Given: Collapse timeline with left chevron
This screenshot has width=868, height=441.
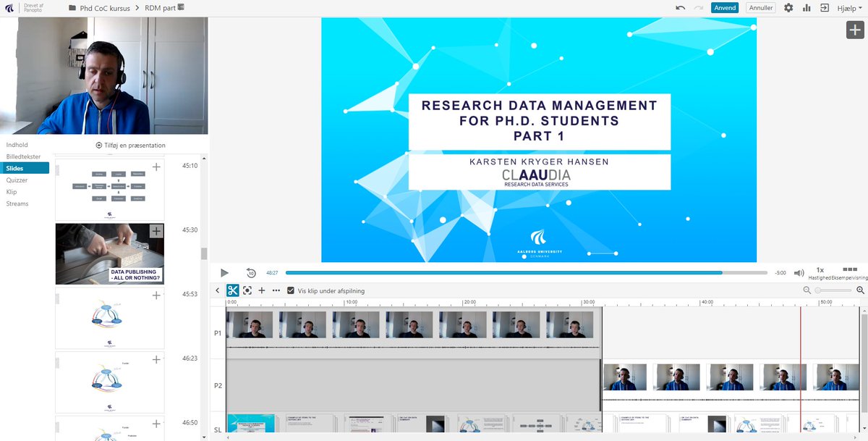Looking at the screenshot, I should point(218,290).
